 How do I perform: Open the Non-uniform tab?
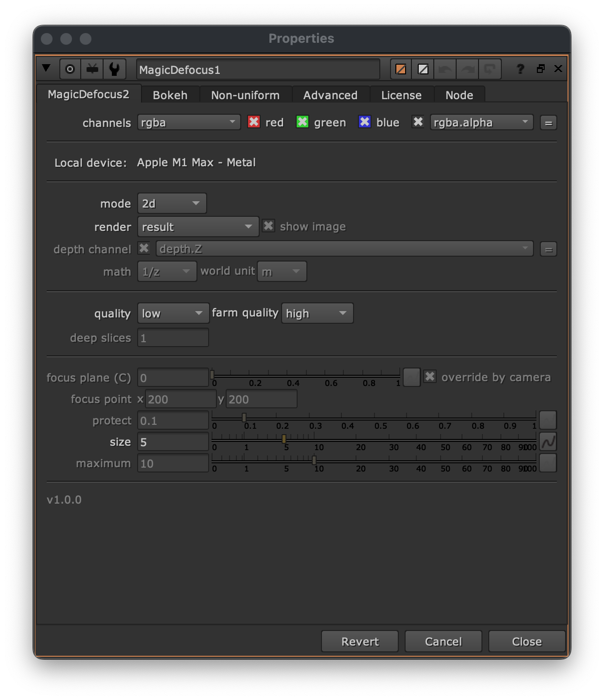(x=245, y=95)
